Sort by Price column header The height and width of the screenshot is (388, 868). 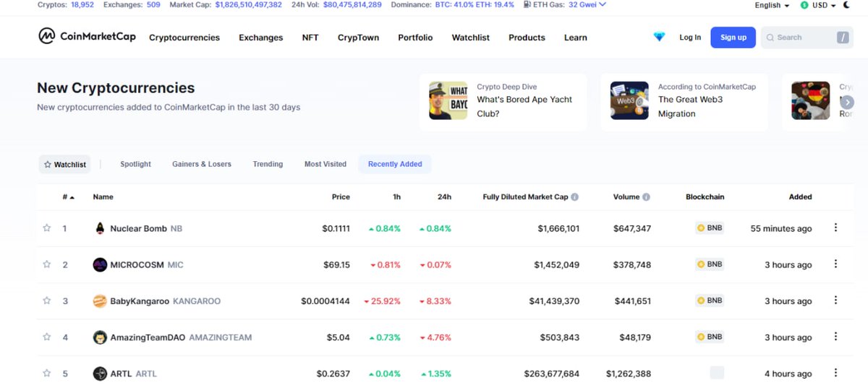tap(341, 197)
